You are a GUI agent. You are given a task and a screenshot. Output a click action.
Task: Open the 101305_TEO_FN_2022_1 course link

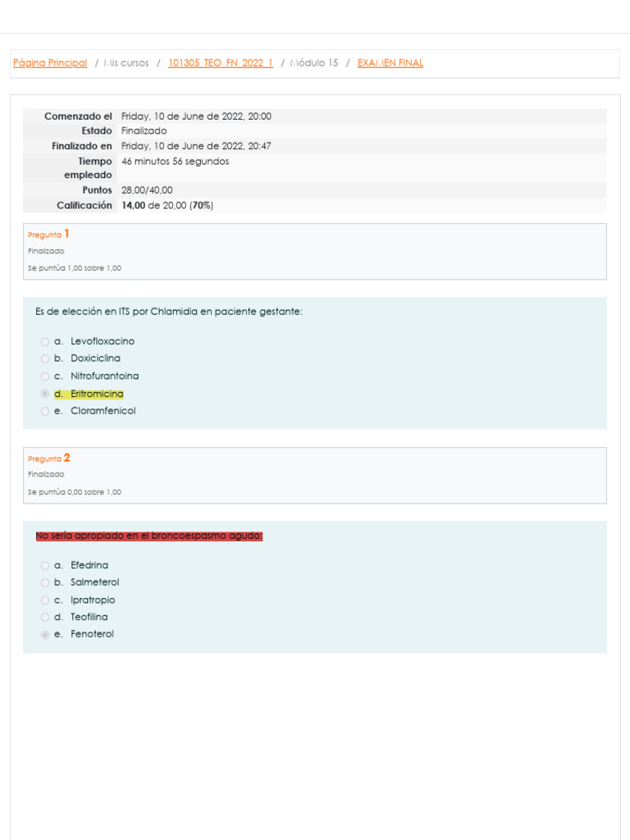coord(221,63)
